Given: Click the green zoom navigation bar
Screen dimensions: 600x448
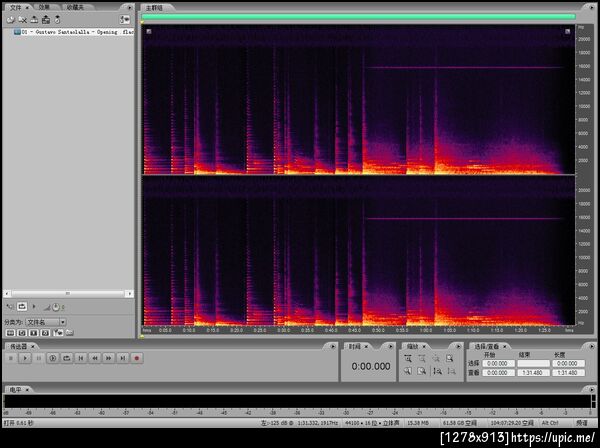Looking at the screenshot, I should point(359,16).
